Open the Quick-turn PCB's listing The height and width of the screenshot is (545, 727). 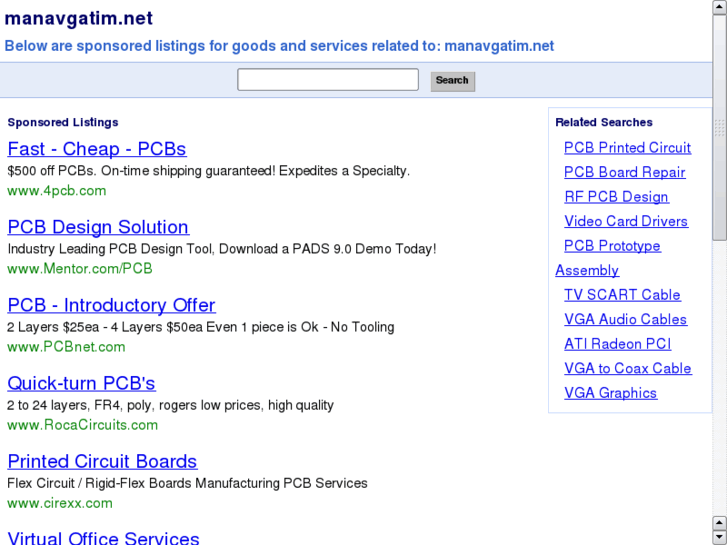(x=82, y=383)
